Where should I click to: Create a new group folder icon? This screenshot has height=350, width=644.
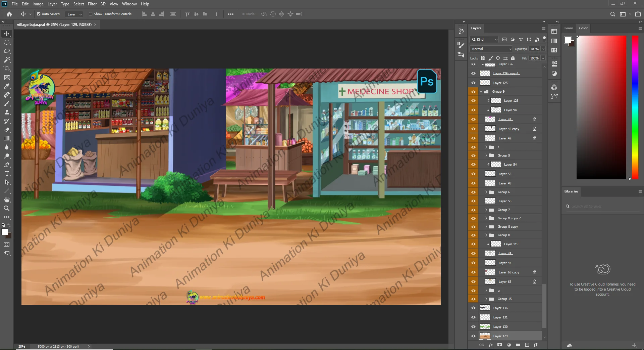(x=518, y=345)
